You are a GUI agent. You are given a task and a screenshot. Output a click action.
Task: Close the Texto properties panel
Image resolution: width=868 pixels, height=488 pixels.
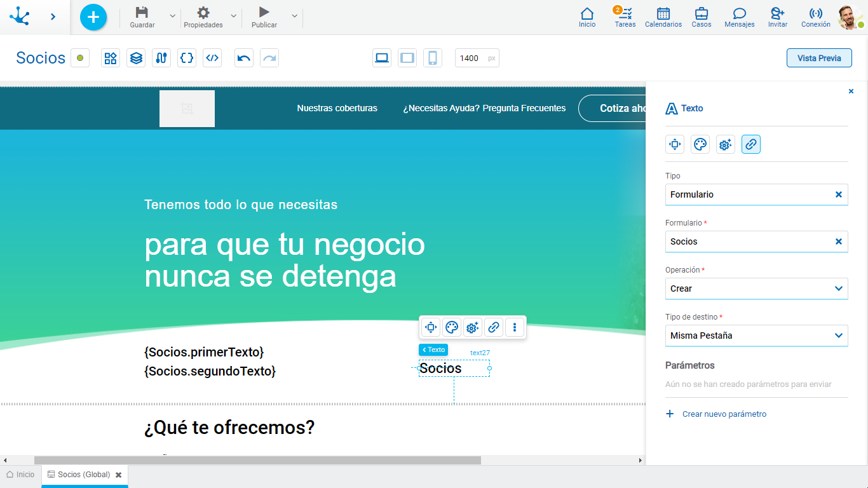click(x=851, y=91)
